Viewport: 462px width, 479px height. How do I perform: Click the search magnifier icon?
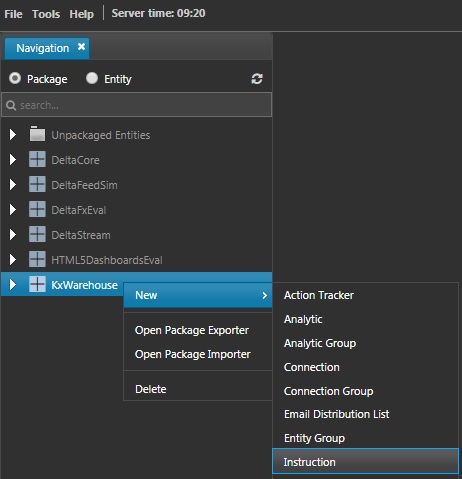pos(11,105)
